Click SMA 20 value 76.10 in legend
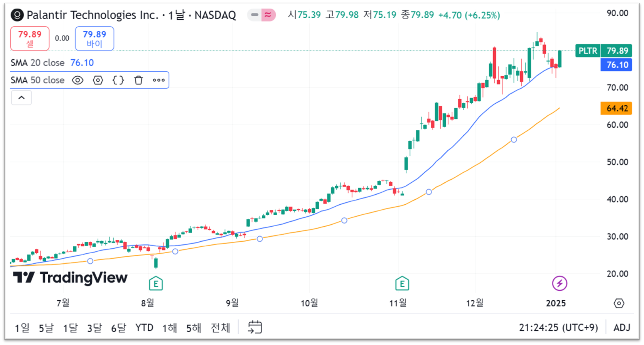Image resolution: width=644 pixels, height=345 pixels. point(82,63)
